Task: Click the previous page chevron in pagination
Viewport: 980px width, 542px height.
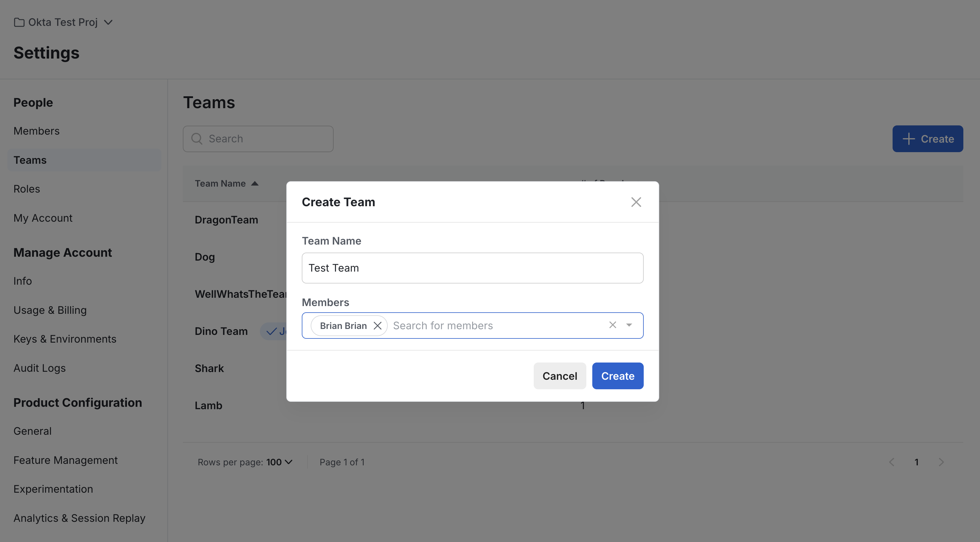Action: pyautogui.click(x=892, y=462)
